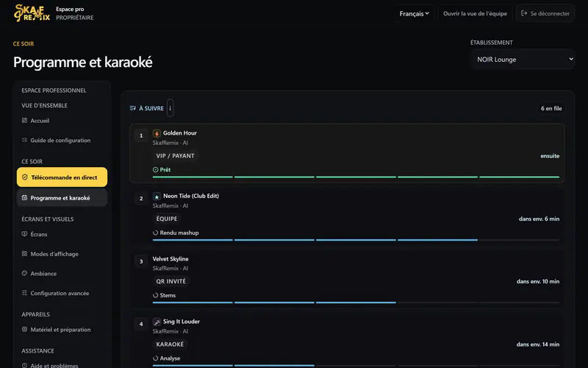Click the logout arrow icon
The image size is (588, 368).
tap(524, 13)
